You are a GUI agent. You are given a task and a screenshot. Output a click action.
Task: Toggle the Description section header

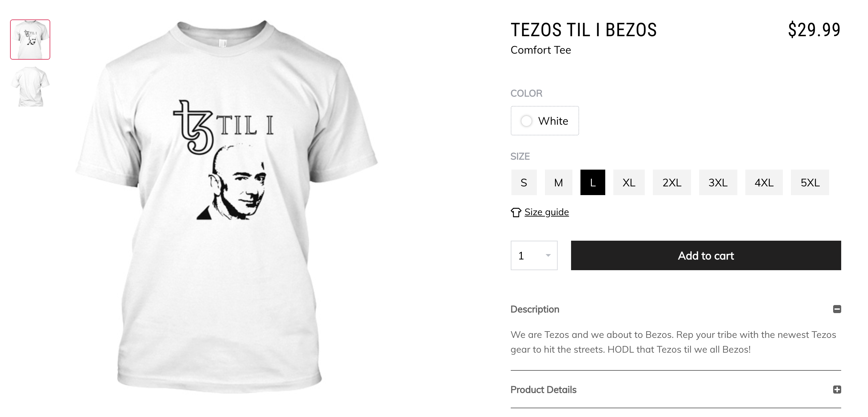(676, 309)
